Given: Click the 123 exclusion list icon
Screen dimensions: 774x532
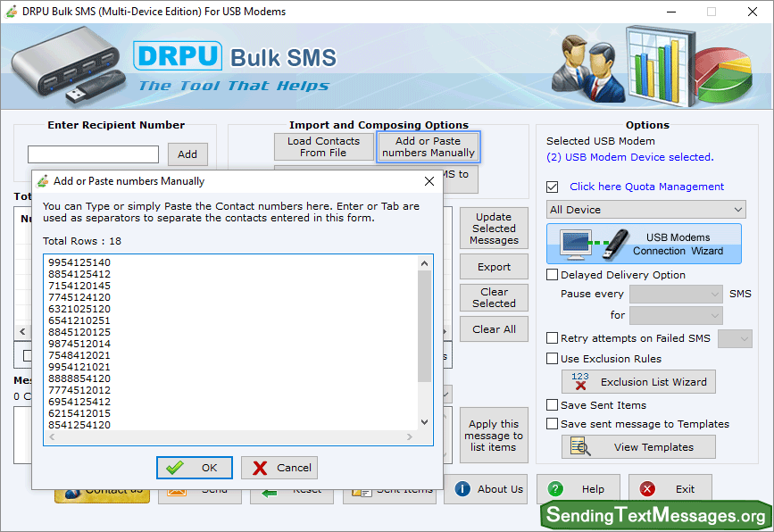Looking at the screenshot, I should click(x=580, y=381).
